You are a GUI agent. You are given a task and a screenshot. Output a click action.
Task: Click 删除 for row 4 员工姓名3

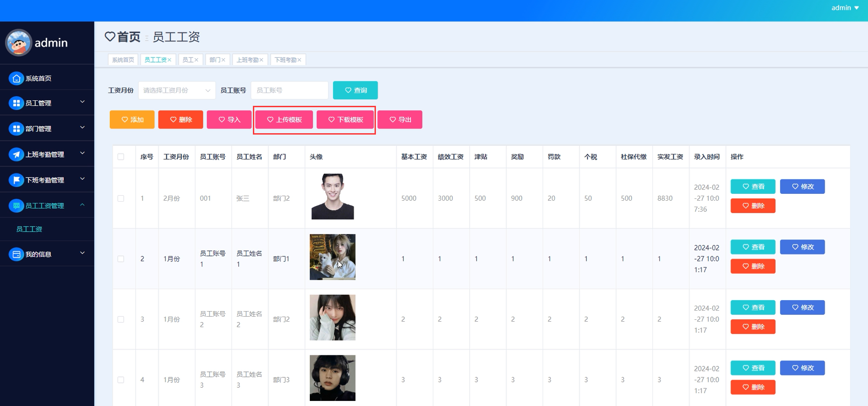753,387
